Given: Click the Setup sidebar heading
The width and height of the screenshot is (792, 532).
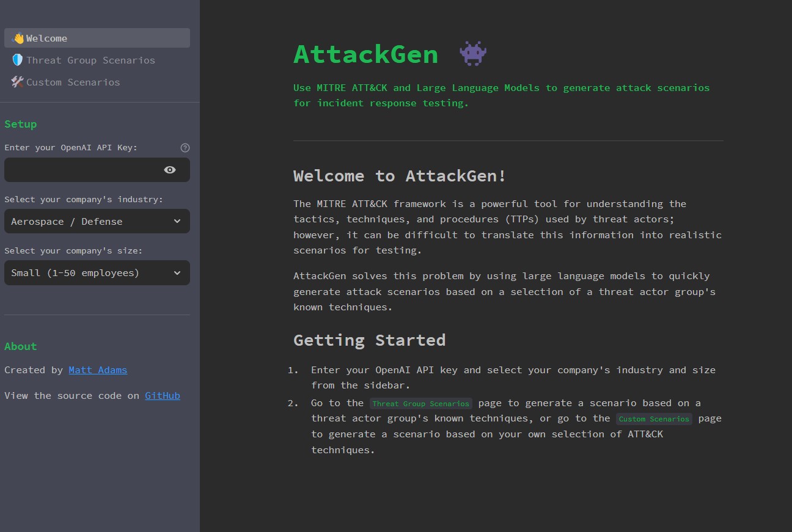Looking at the screenshot, I should (x=21, y=124).
